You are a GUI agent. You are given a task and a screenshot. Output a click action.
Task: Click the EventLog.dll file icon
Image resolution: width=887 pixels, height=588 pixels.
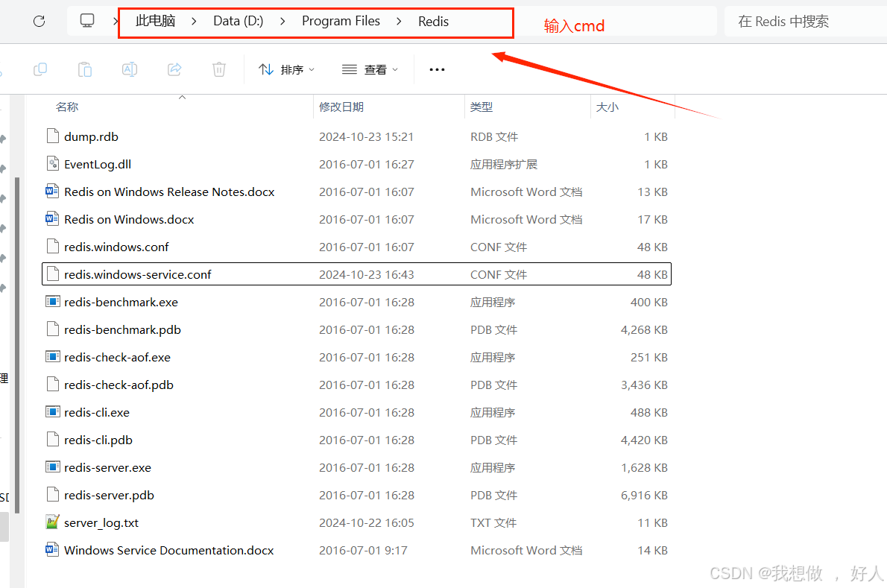coord(53,164)
